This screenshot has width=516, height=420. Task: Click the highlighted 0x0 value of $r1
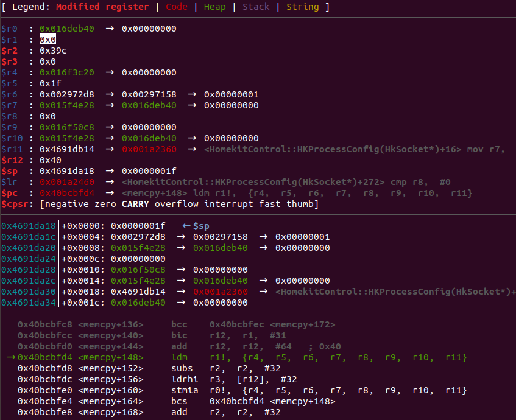(48, 40)
